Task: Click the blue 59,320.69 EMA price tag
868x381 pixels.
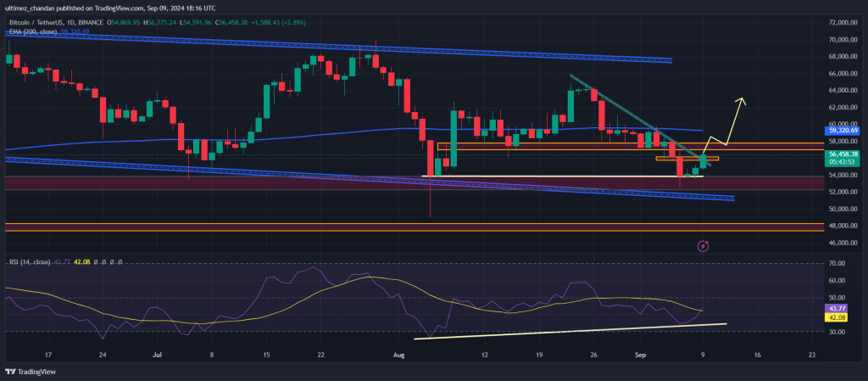Action: click(843, 131)
